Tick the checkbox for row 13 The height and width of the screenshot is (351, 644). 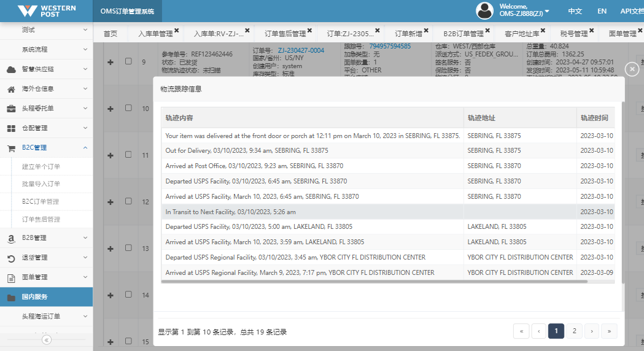click(128, 247)
